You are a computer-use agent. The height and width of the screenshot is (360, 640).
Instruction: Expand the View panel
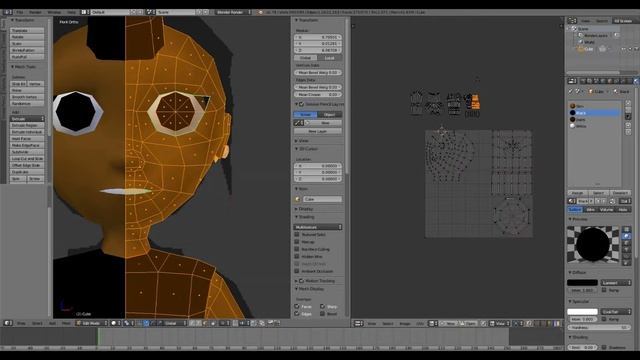[302, 141]
